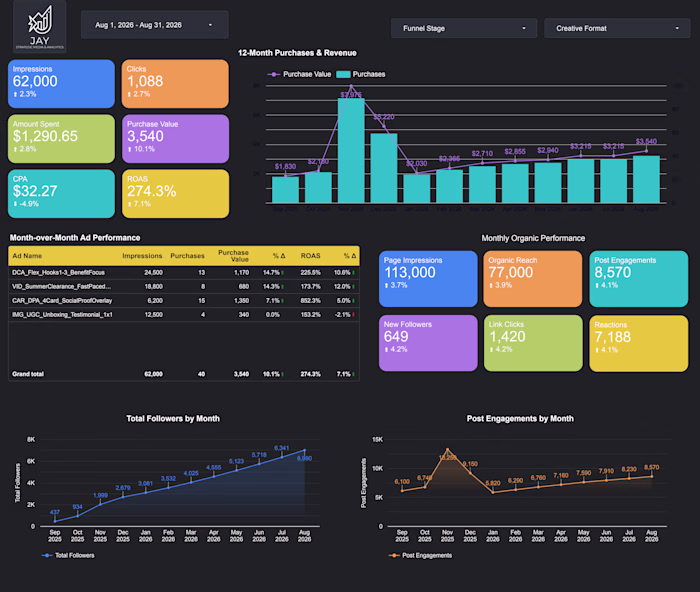Select CAR_DPA_4Card_SocialProofOverlay ad row

click(183, 301)
